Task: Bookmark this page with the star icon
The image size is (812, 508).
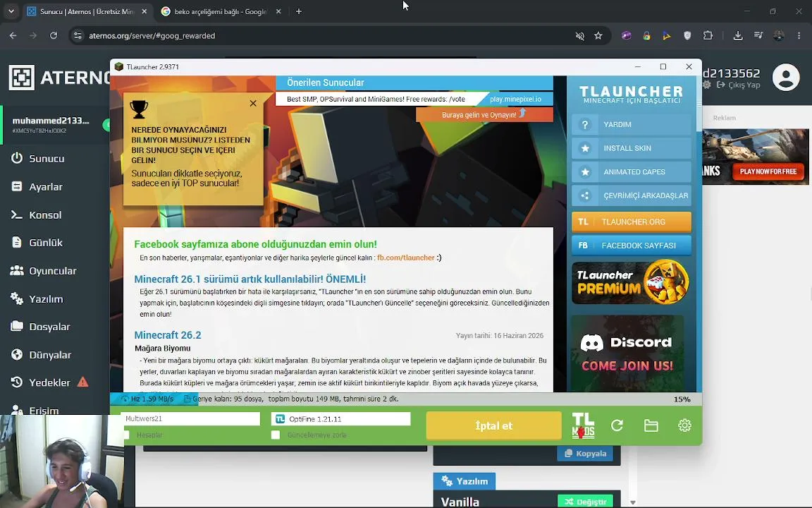Action: pyautogui.click(x=598, y=36)
